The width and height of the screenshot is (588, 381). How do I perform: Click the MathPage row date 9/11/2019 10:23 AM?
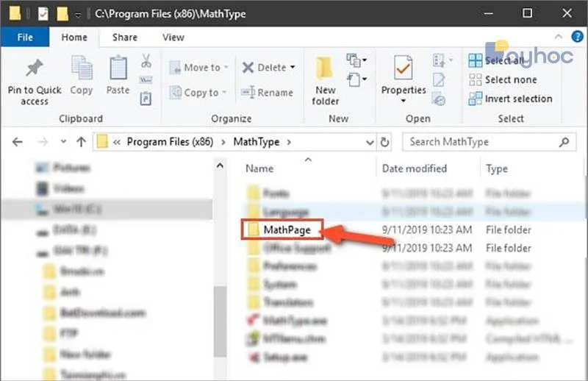(x=427, y=229)
